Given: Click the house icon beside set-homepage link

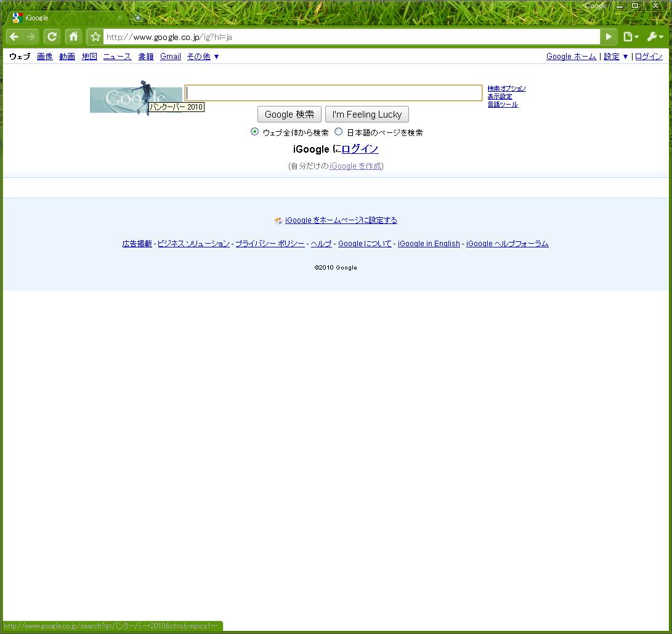Looking at the screenshot, I should tap(278, 220).
